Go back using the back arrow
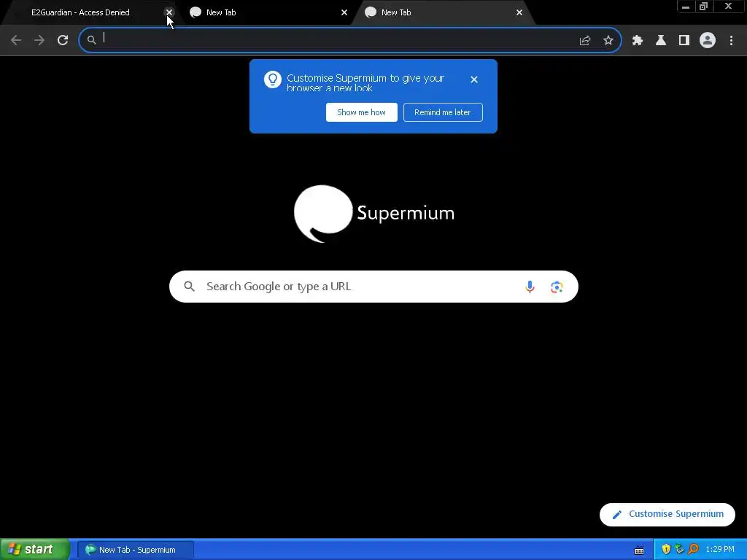This screenshot has height=560, width=747. (x=16, y=40)
